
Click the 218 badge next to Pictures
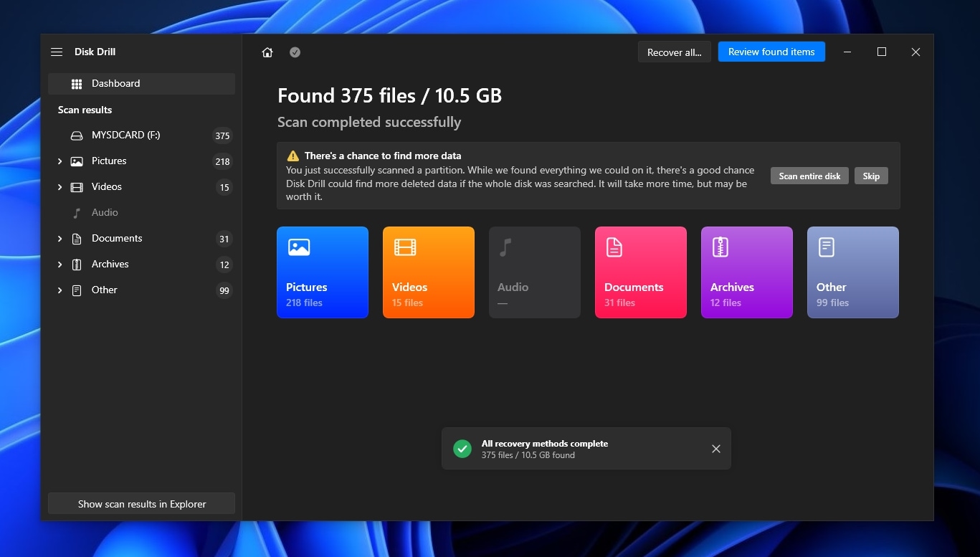[x=222, y=161]
